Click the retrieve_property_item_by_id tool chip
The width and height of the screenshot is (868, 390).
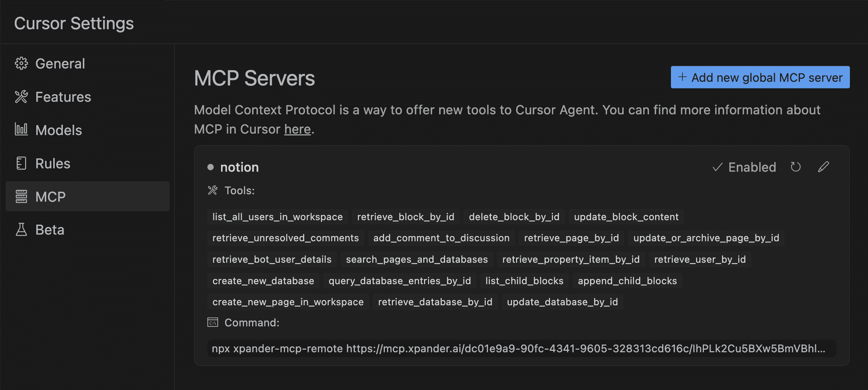(x=571, y=259)
